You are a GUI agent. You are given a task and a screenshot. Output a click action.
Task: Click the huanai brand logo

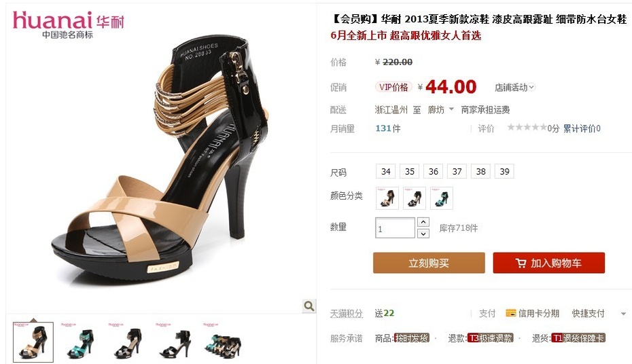(69, 25)
